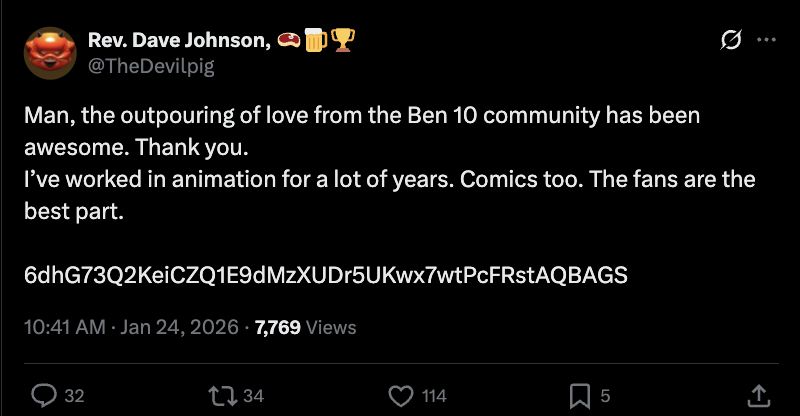Click the bookmark count 5

pos(605,396)
